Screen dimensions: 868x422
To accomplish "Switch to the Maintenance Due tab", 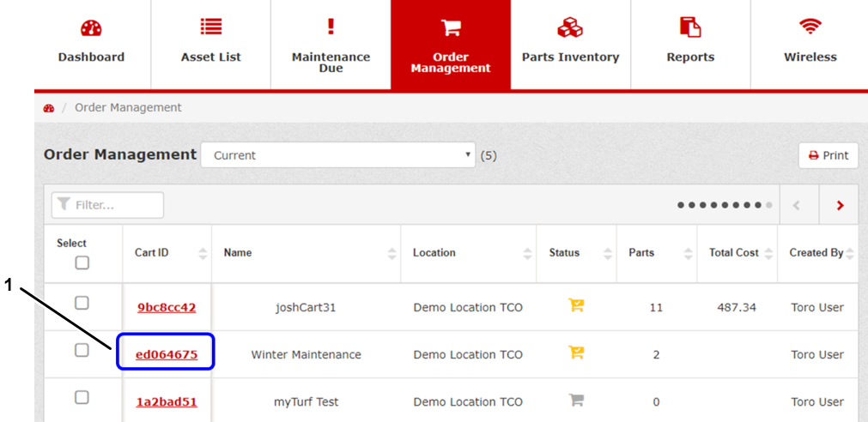I will pyautogui.click(x=331, y=43).
